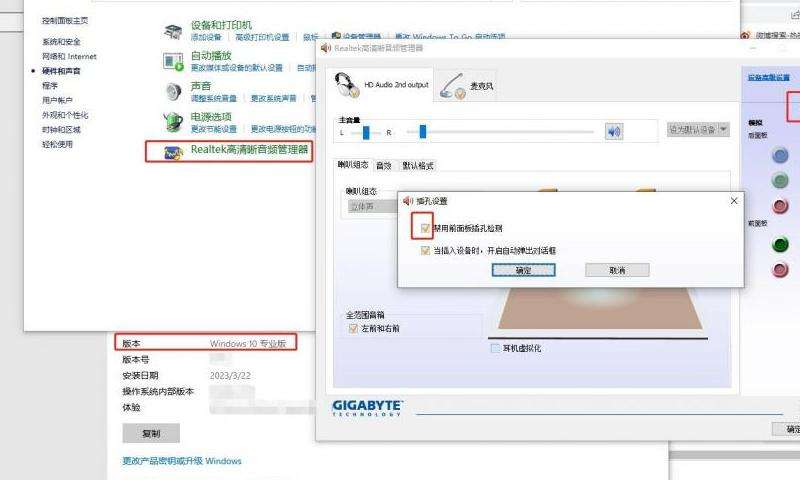
Task: Expand the Set Default Device (设为默认设备) dropdown
Action: 698,130
